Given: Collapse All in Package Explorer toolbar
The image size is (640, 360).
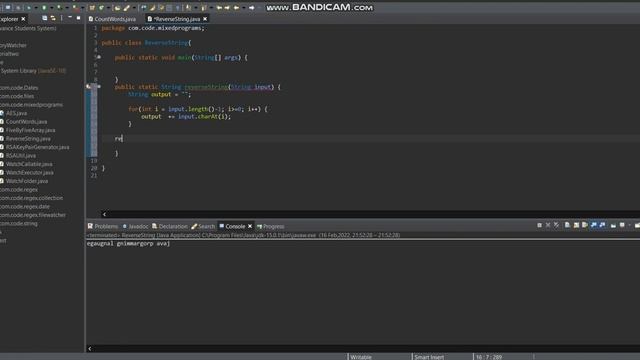Looking at the screenshot, I should tap(44, 18).
